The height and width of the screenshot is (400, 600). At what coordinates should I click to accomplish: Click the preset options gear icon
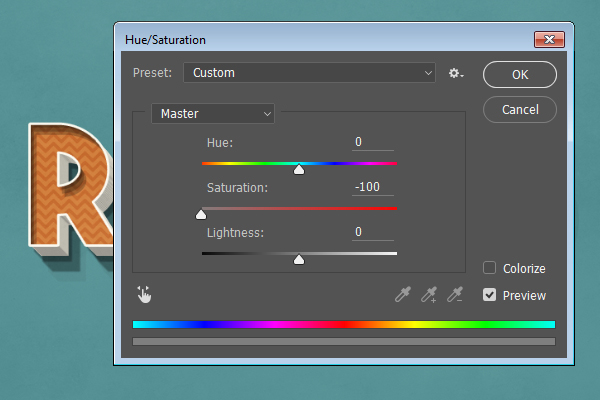456,73
